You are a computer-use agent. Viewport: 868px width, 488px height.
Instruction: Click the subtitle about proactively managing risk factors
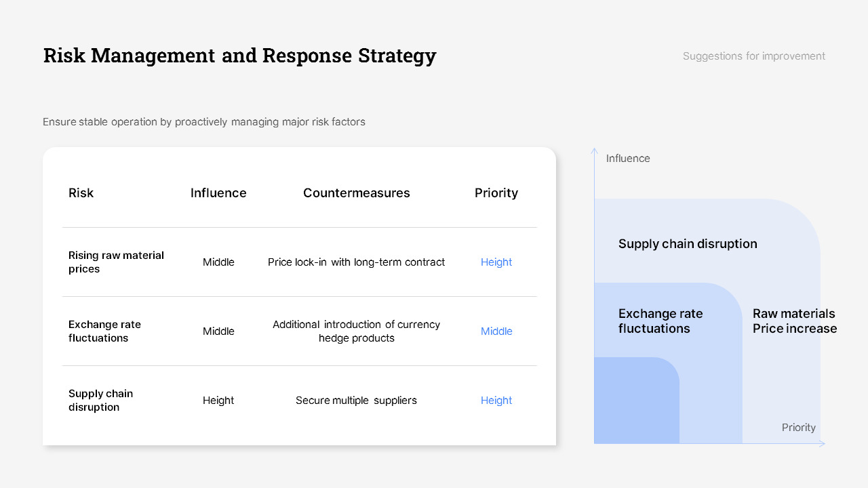(x=204, y=122)
